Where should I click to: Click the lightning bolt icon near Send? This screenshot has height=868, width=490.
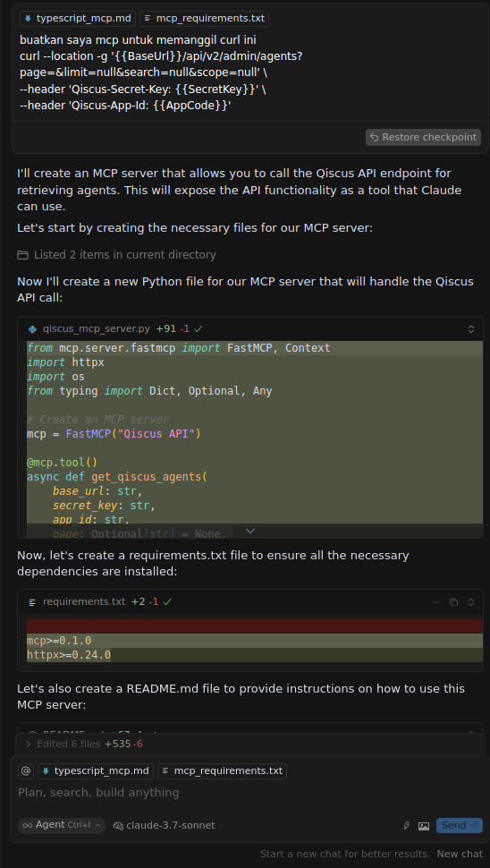(x=407, y=826)
